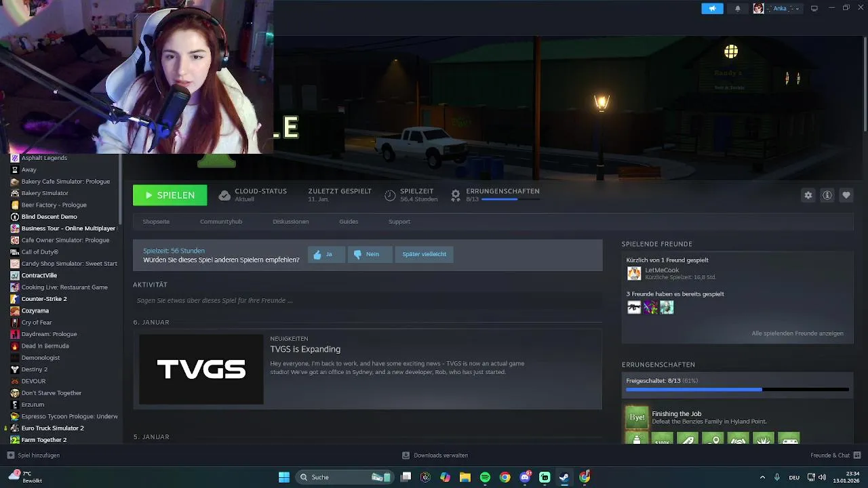The image size is (868, 488).
Task: Open the Shopseite tab
Action: (156, 222)
